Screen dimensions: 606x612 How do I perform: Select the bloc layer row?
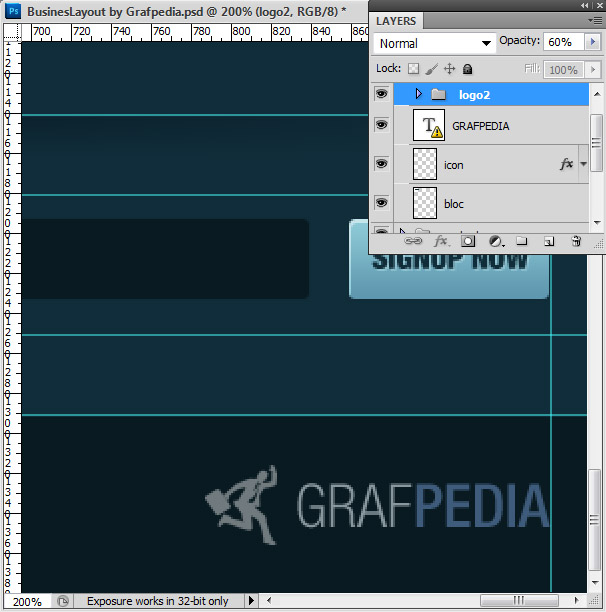491,203
